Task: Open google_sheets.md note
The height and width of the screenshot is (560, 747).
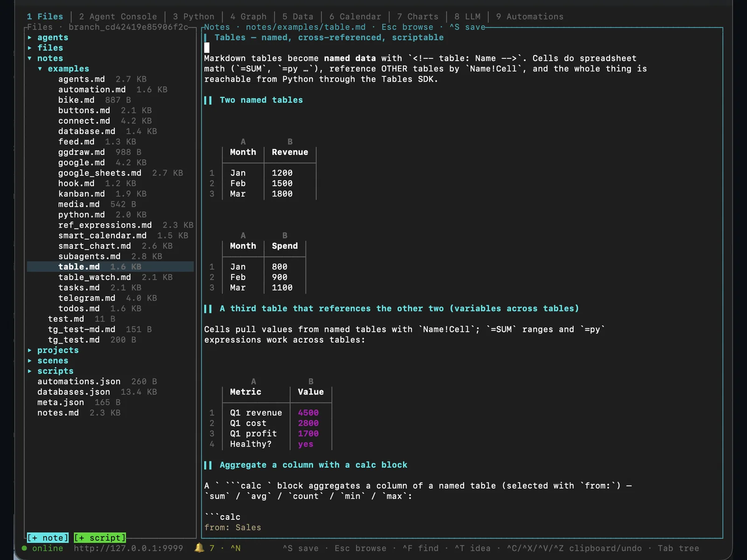Action: [99, 173]
